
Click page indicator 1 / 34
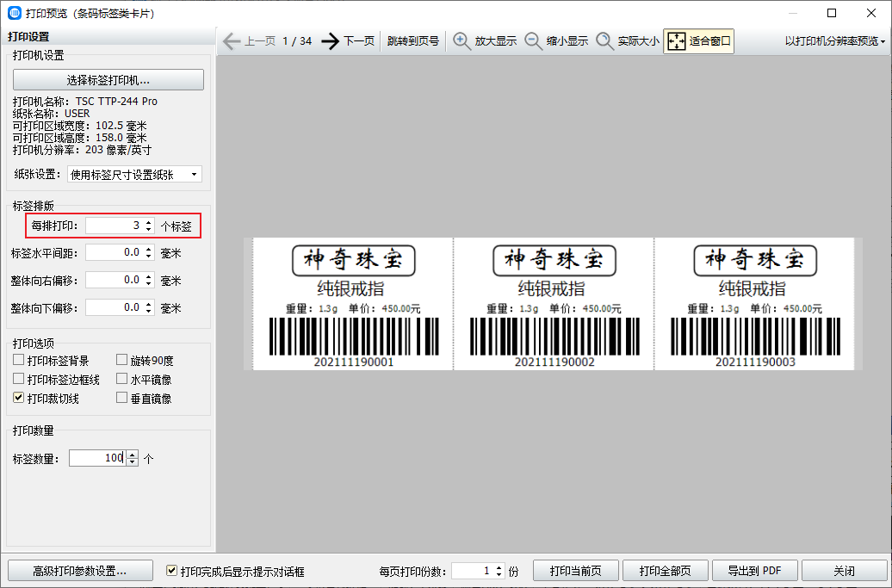[298, 41]
